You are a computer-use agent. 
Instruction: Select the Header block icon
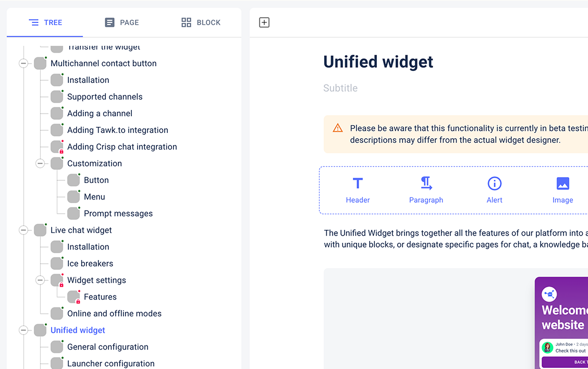(x=358, y=183)
